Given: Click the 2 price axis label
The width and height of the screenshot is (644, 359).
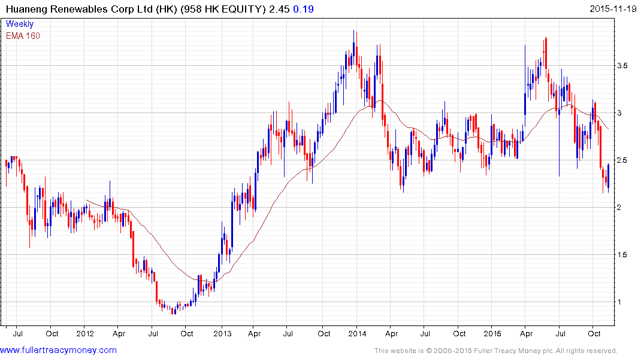Looking at the screenshot, I should [622, 208].
